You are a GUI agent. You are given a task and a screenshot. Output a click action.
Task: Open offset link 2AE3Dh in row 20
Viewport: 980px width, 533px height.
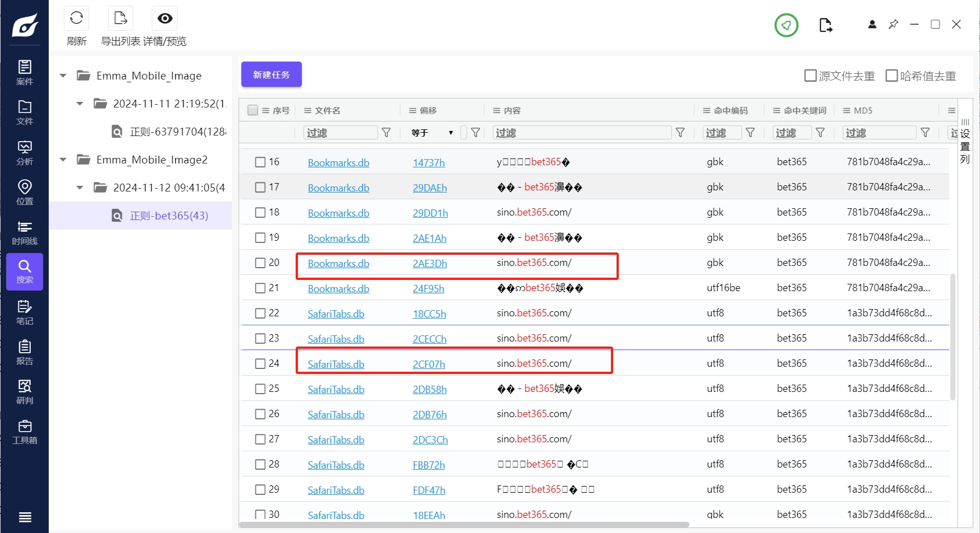[430, 263]
